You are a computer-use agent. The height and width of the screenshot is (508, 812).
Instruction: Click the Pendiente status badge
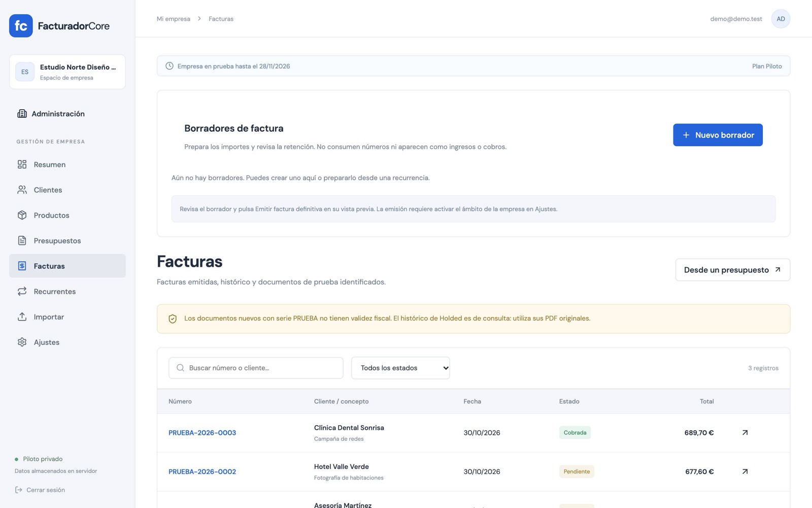click(x=577, y=471)
